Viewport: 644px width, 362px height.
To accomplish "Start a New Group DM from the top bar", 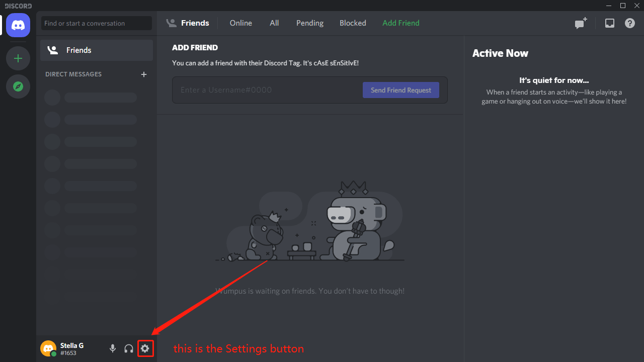I will pyautogui.click(x=581, y=23).
